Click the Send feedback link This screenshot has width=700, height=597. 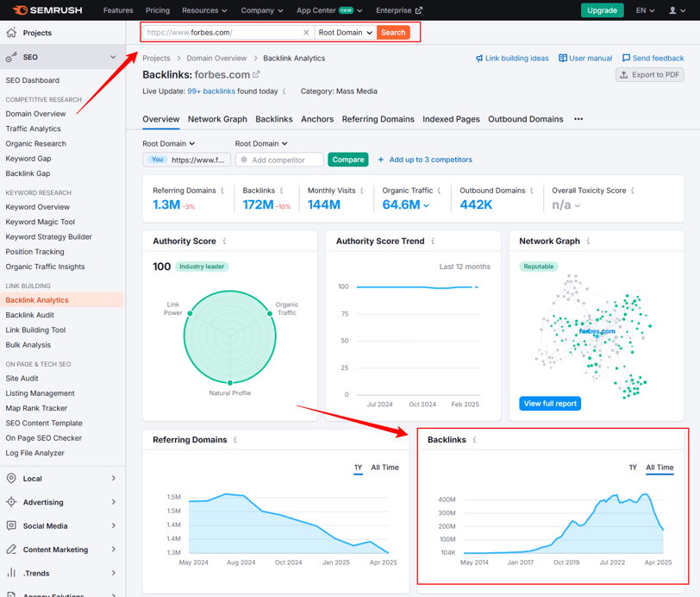(653, 58)
